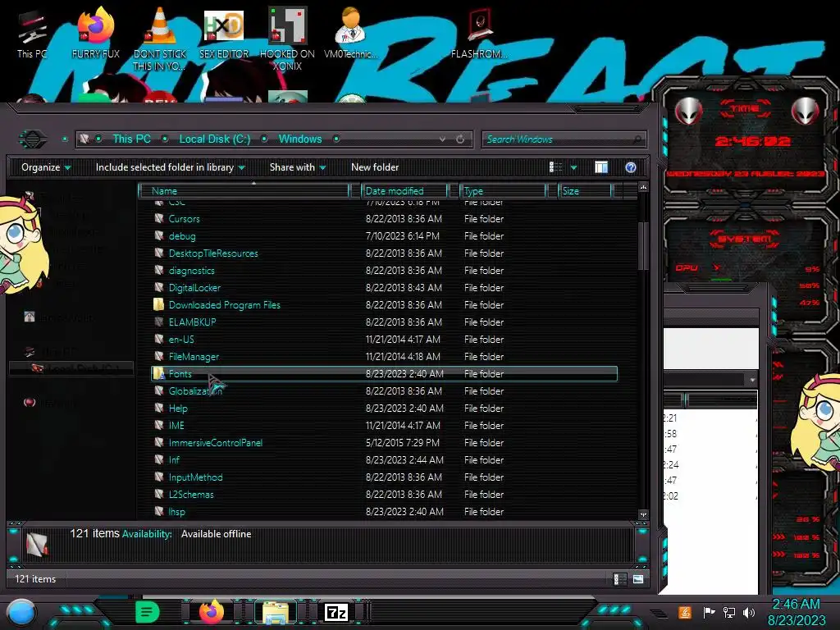Open the DONT STICK THIS VLC shortcut

coord(160,39)
